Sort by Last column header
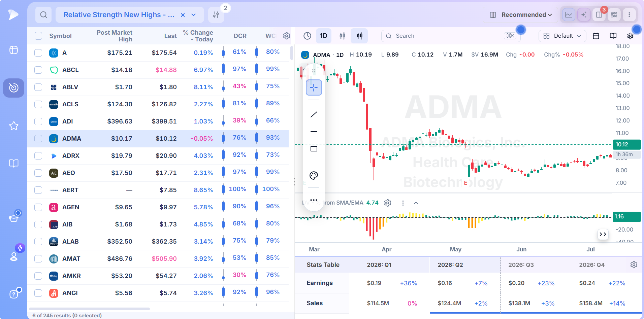The image size is (644, 319). coord(170,36)
